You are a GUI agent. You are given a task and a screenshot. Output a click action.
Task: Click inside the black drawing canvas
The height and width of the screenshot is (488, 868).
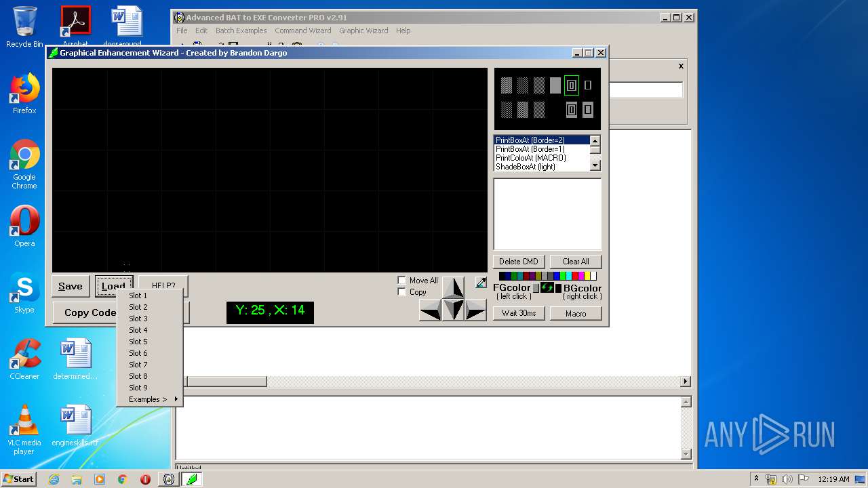point(270,169)
